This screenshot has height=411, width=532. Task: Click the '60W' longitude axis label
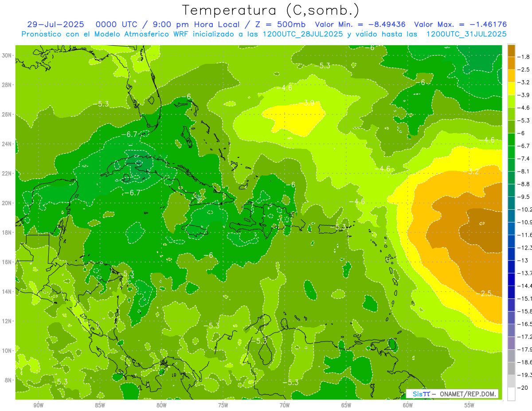[x=408, y=405]
